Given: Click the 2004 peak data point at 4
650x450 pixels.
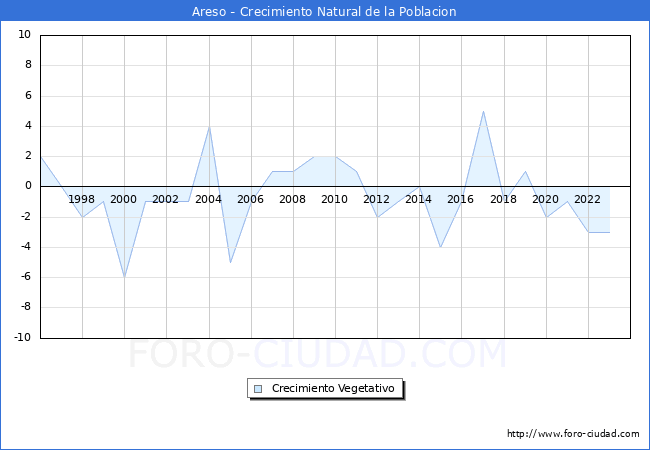Looking at the screenshot, I should [x=209, y=126].
